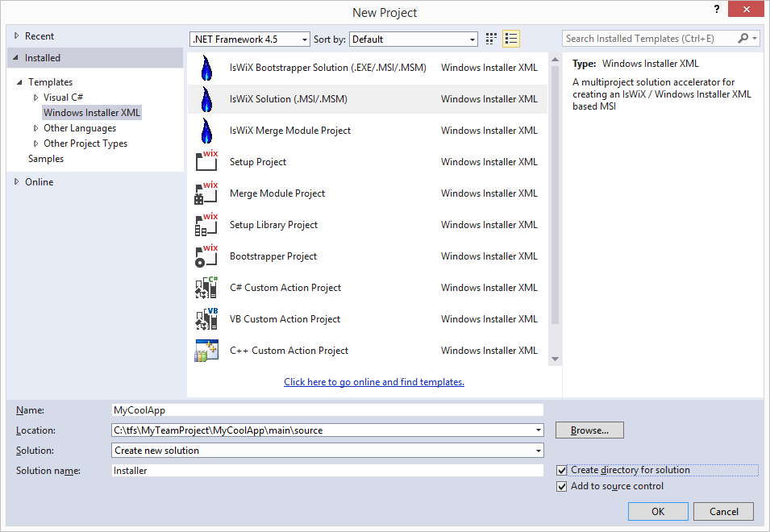Select 'IsWiX Solution (.MSI/.MSM)' template name
The height and width of the screenshot is (532, 770).
pyautogui.click(x=289, y=99)
